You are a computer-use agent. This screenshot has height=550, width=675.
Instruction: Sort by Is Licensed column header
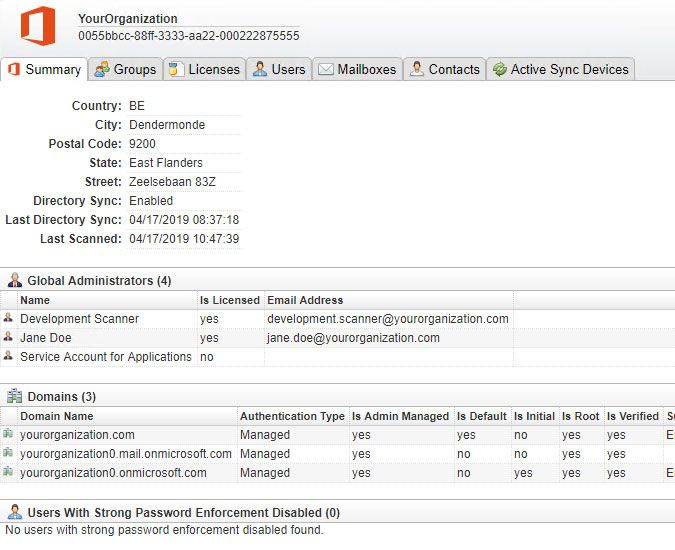coord(229,300)
